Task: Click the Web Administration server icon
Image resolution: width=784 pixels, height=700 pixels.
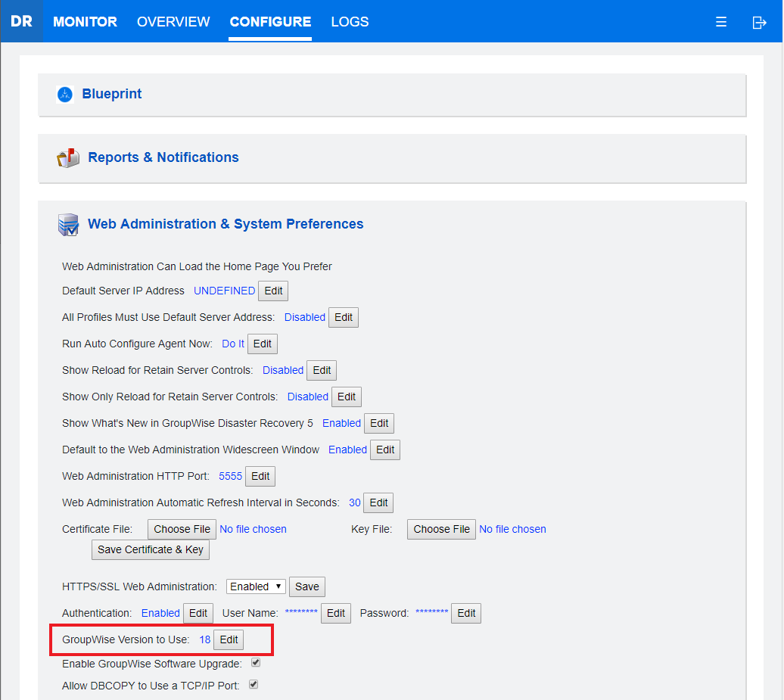Action: coord(68,225)
